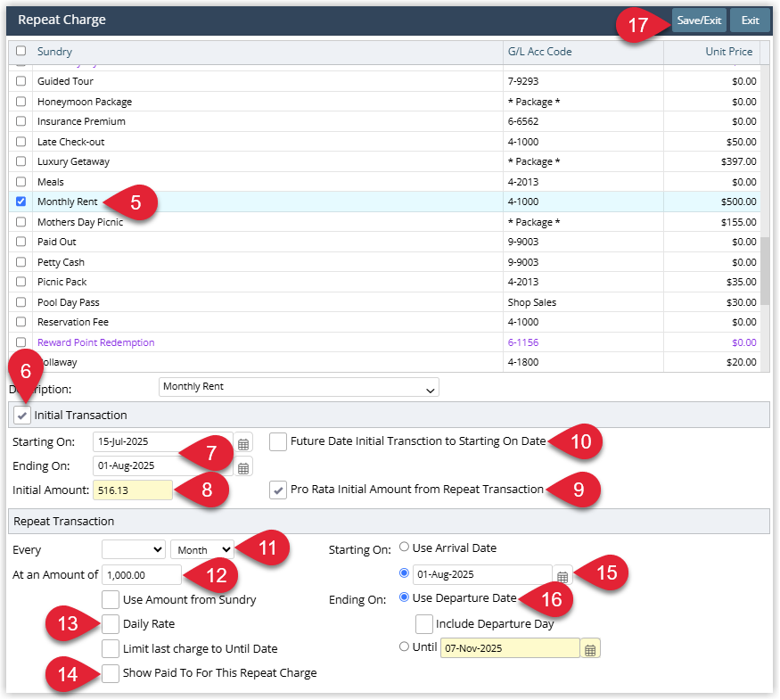
Task: Open calendar for repeat Starting On 01-Aug-2025
Action: [x=562, y=576]
